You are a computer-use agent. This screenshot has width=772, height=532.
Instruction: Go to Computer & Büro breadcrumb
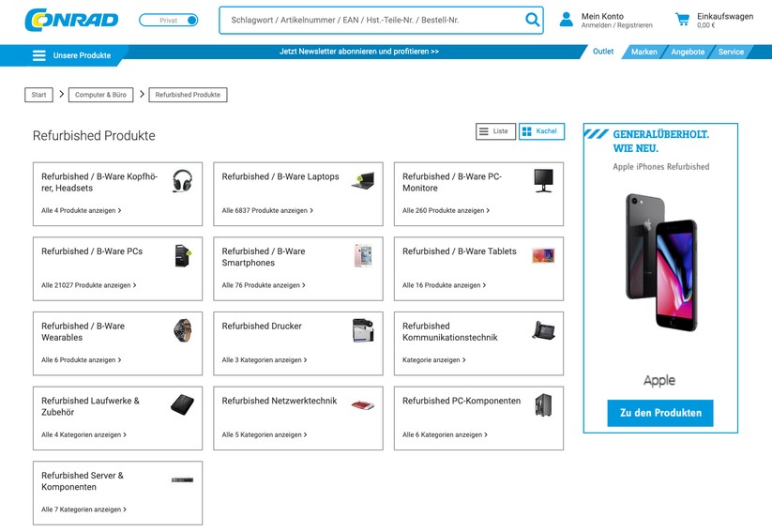(x=101, y=95)
